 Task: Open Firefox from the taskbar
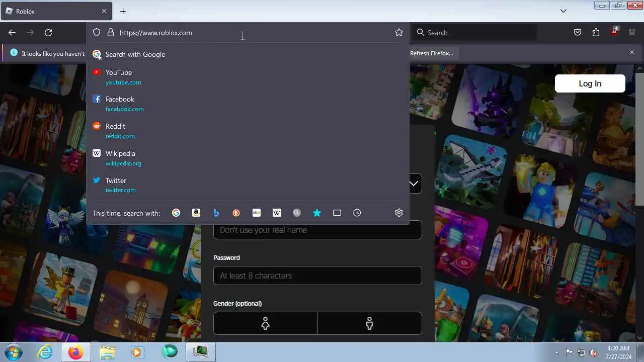point(76,352)
